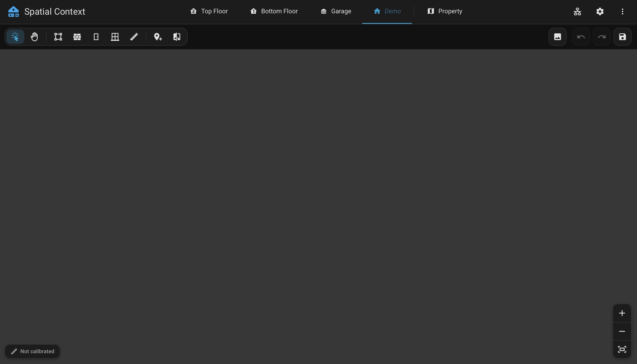This screenshot has height=364, width=637.
Task: Click the Redo arrow
Action: click(x=602, y=37)
